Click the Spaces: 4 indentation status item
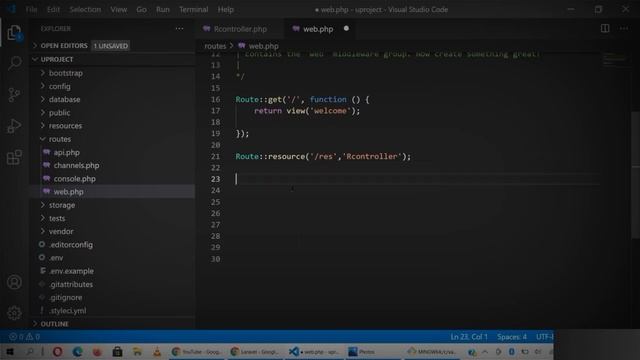The height and width of the screenshot is (360, 640). pos(512,337)
